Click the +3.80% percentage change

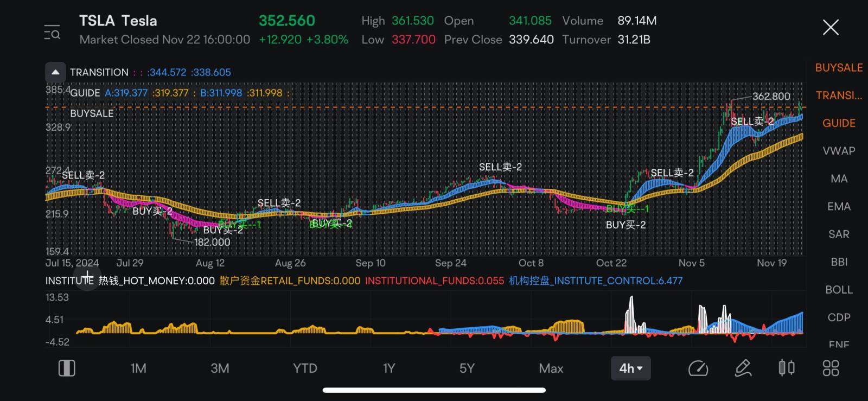pyautogui.click(x=327, y=40)
